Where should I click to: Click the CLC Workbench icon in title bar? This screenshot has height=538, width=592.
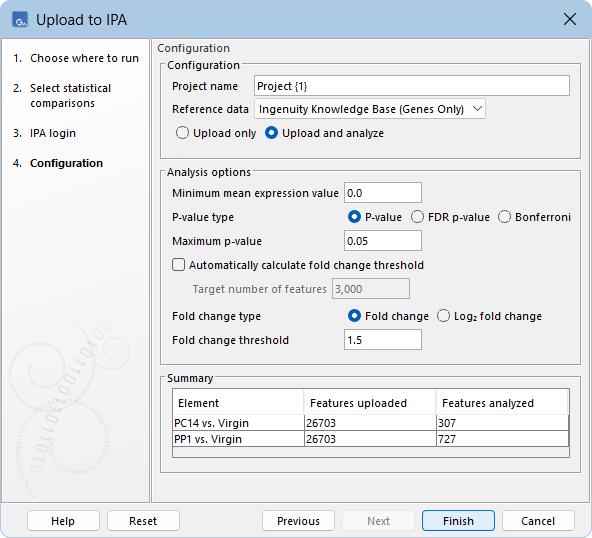tap(20, 20)
